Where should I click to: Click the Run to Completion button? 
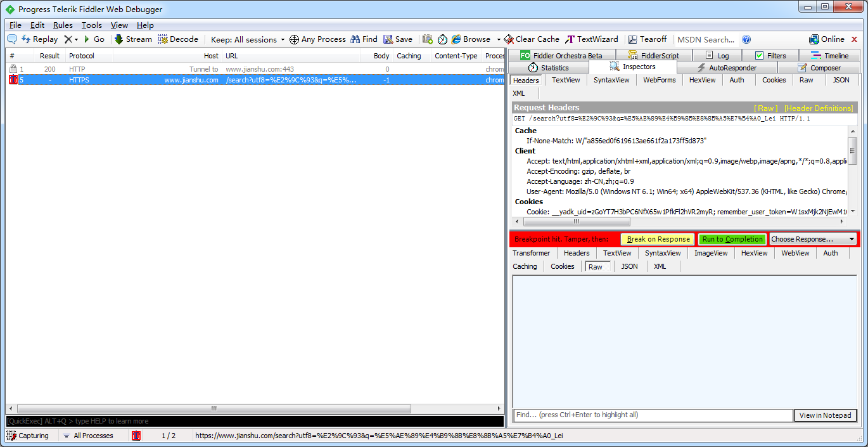point(732,239)
